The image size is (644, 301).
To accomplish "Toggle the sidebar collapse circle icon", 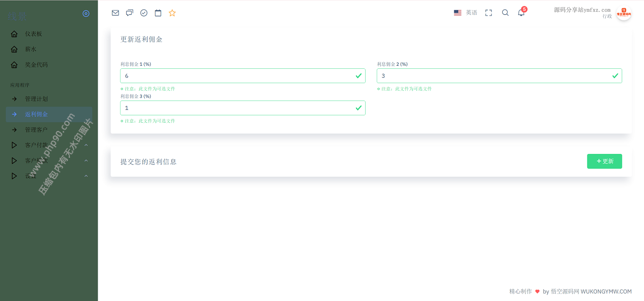I will [86, 14].
